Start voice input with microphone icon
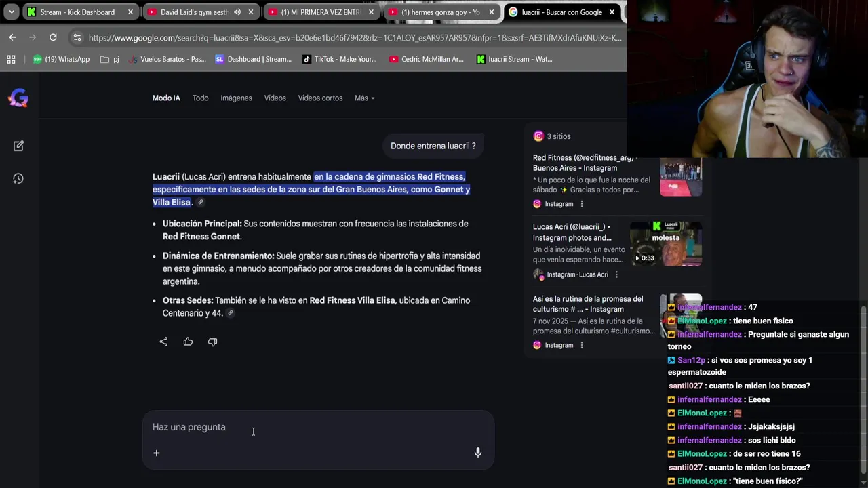Viewport: 868px width, 488px height. click(x=477, y=453)
